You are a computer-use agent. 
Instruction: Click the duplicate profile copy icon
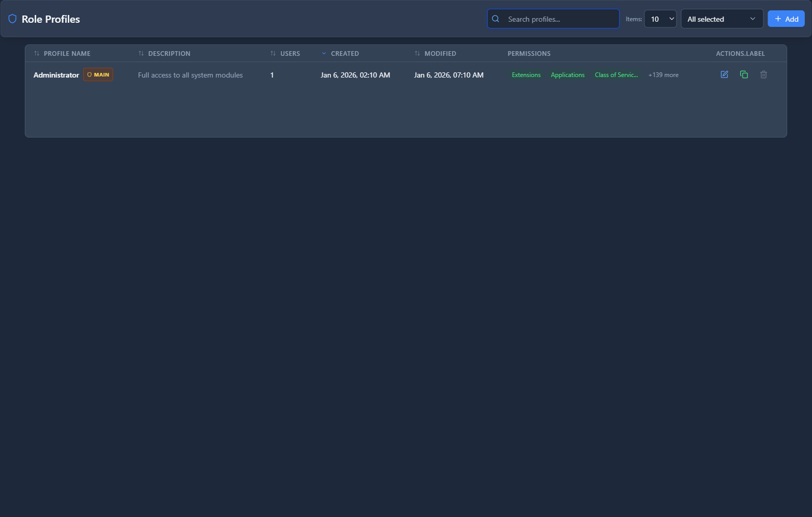point(744,74)
